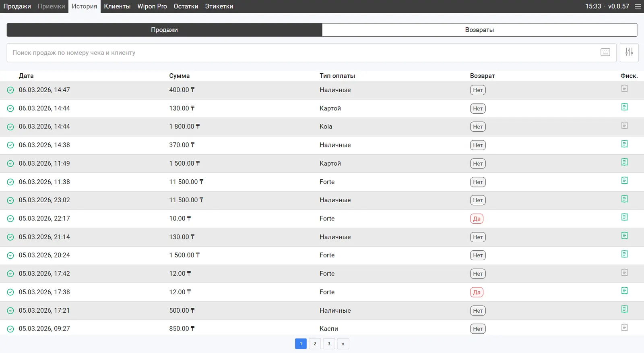This screenshot has width=644, height=353.
Task: Click green check icon for 06.03.2026, 11:49 sale
Action: tap(10, 164)
